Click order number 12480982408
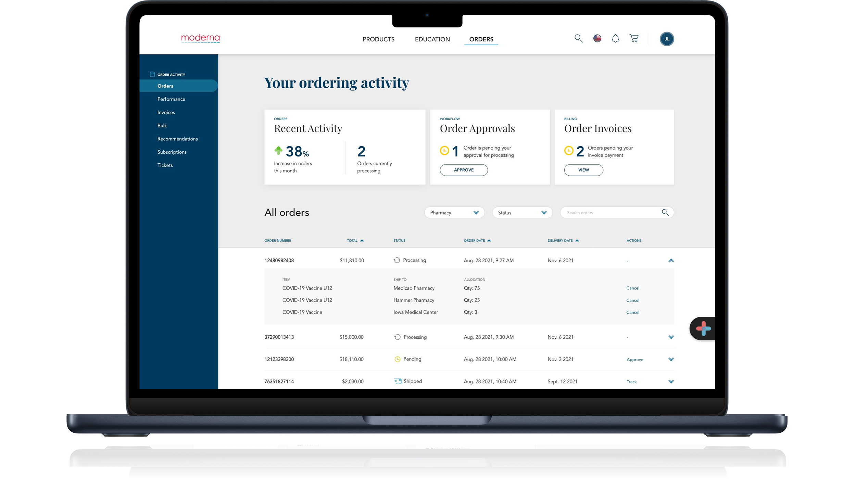856x504 pixels. 279,261
